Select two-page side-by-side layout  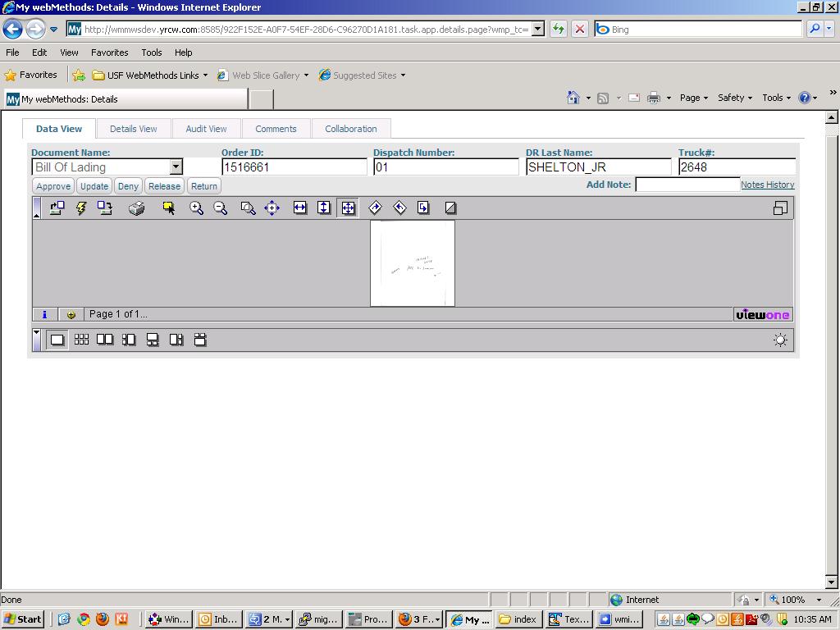105,339
